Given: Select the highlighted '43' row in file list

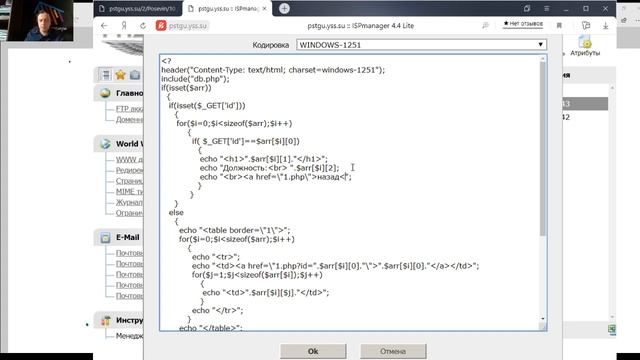Looking at the screenshot, I should coord(585,104).
